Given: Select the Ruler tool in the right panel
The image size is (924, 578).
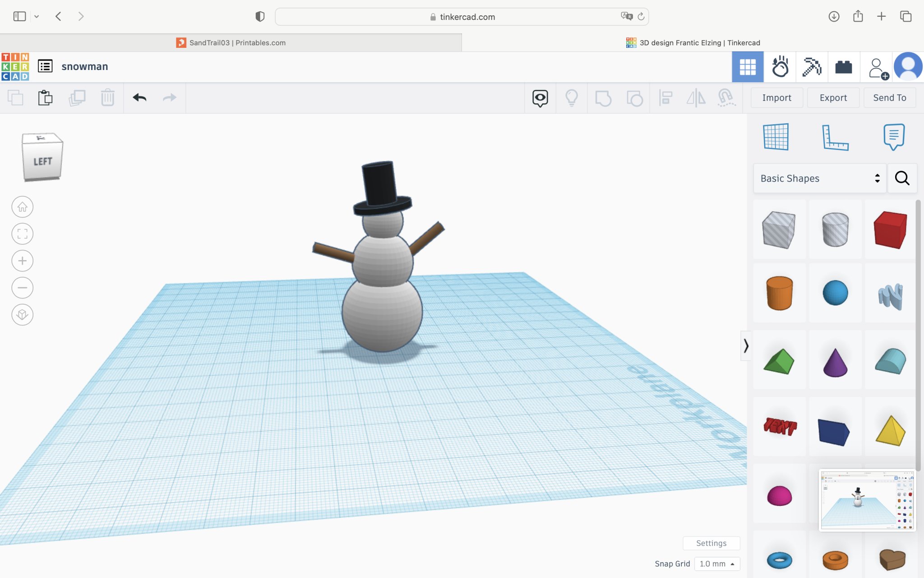Looking at the screenshot, I should click(x=835, y=138).
